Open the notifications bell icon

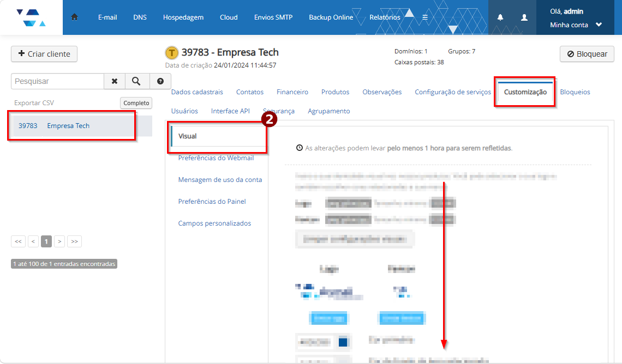(x=500, y=17)
